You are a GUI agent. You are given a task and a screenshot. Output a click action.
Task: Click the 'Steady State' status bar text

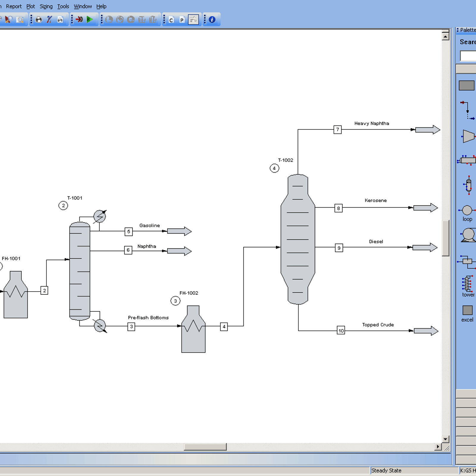coord(386,470)
